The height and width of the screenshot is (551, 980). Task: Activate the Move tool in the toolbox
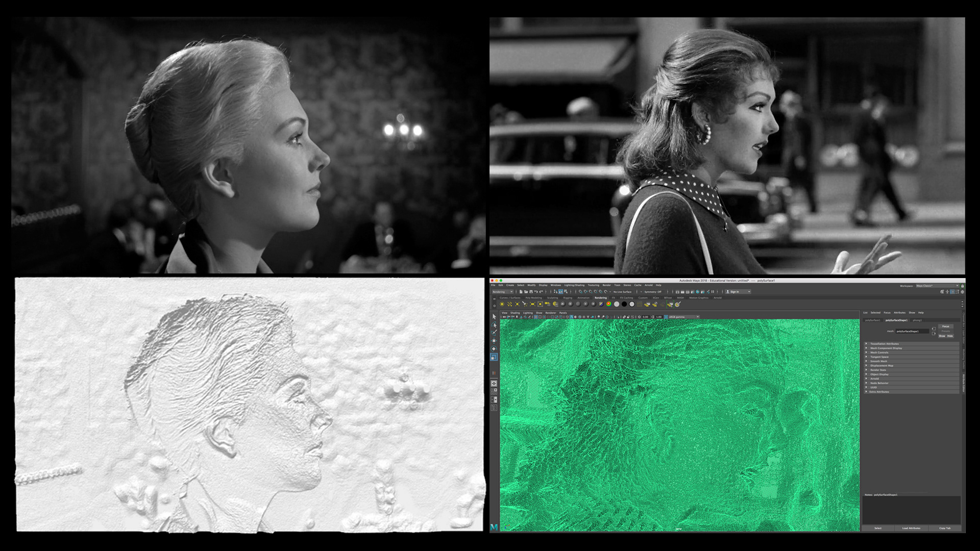point(494,340)
